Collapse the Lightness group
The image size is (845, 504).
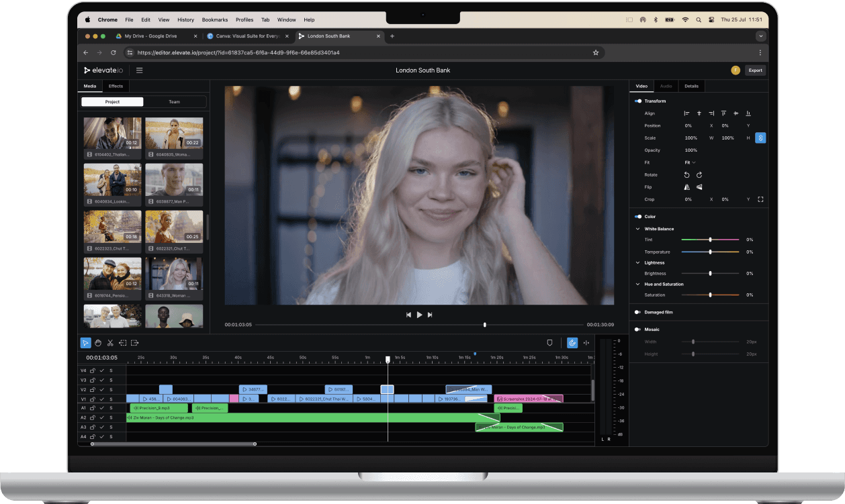[638, 262]
